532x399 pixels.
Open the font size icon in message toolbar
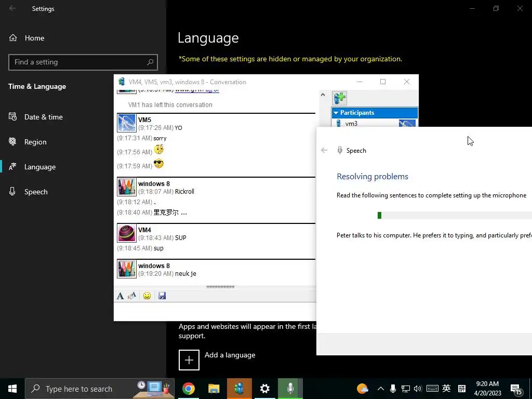click(131, 296)
